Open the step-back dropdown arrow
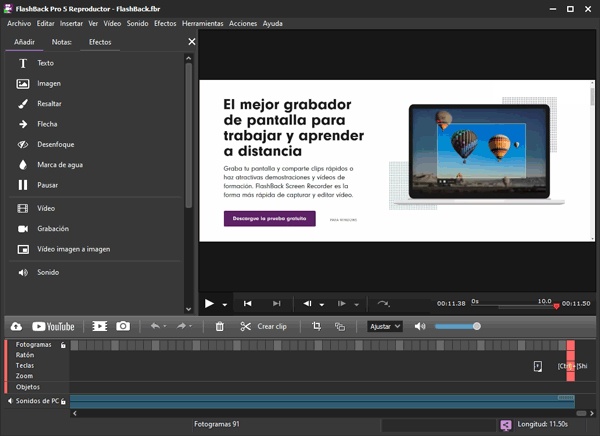Viewport: 600px width, 436px height. tap(322, 305)
